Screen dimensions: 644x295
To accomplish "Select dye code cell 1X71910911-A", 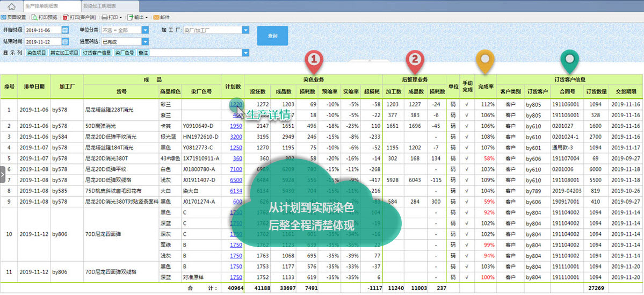I will [201, 158].
